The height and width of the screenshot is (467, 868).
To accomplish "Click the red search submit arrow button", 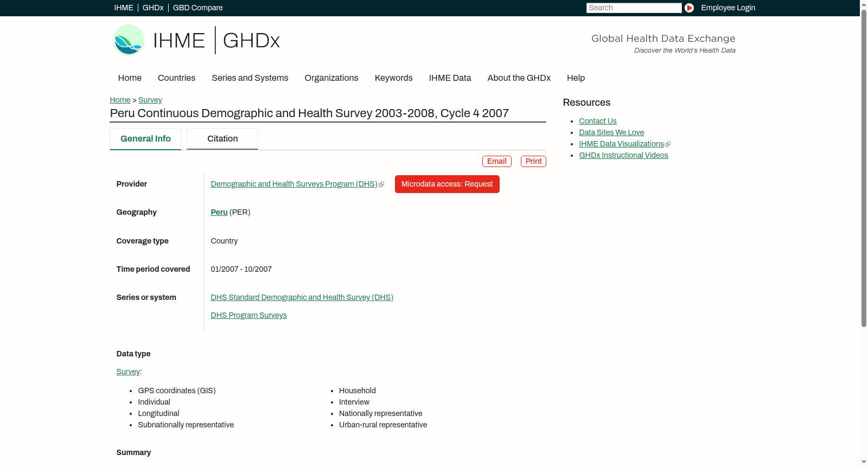I will point(689,8).
